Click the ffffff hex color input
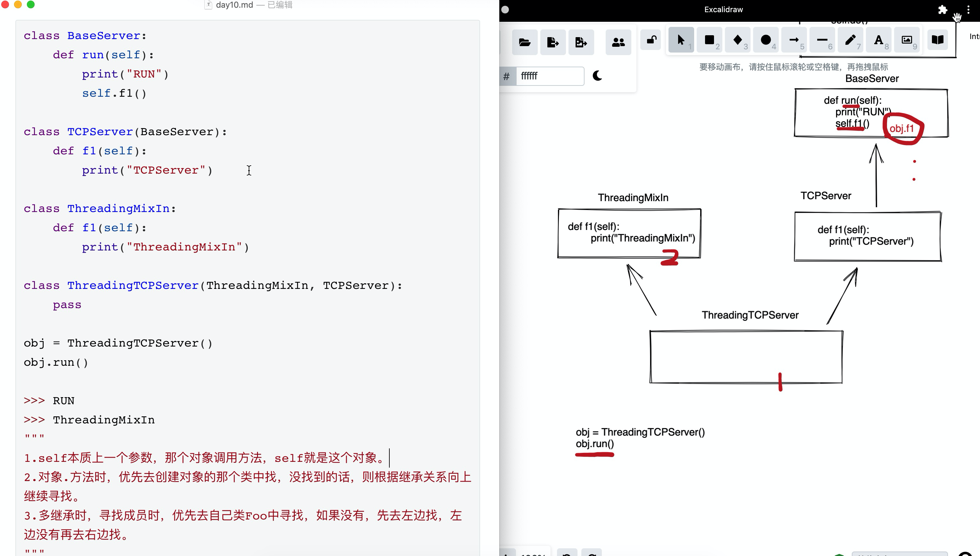 coord(549,76)
